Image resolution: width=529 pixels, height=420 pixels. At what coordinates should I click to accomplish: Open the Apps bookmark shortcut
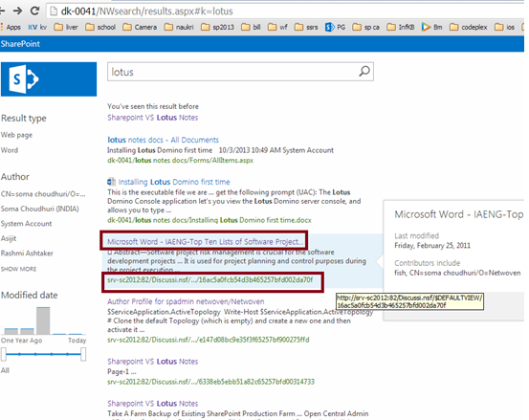[x=11, y=27]
